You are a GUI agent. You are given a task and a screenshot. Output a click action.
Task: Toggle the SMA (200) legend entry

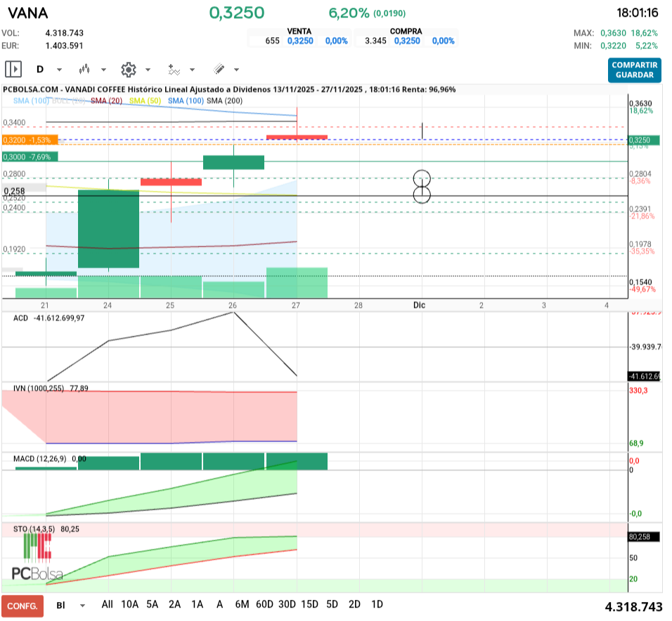pos(224,101)
